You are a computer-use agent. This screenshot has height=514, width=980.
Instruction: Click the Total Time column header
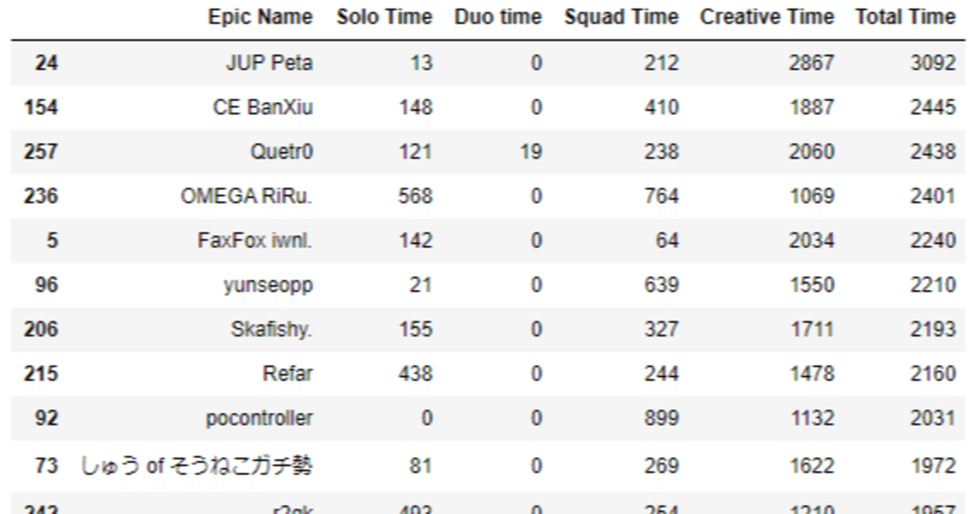click(x=906, y=17)
